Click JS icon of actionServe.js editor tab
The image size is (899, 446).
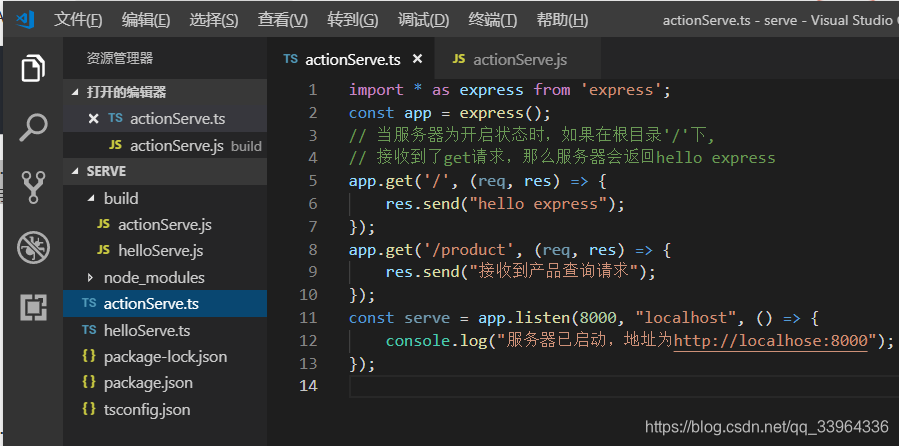click(459, 59)
